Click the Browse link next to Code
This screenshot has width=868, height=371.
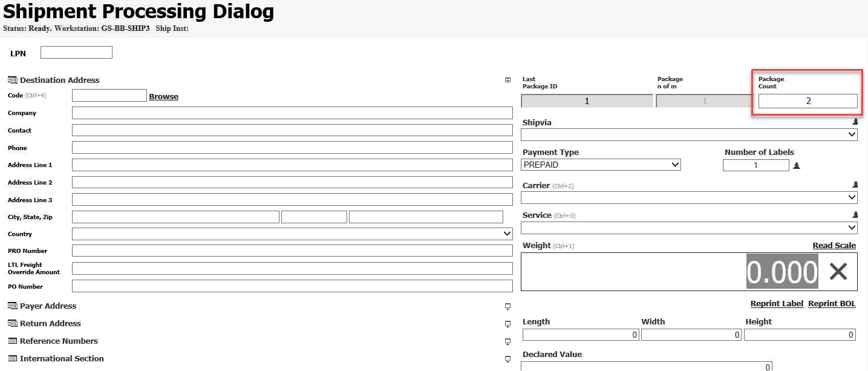(163, 96)
